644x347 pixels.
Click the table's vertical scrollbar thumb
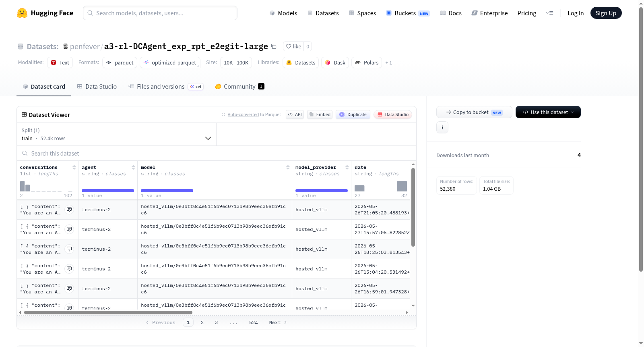(413, 207)
